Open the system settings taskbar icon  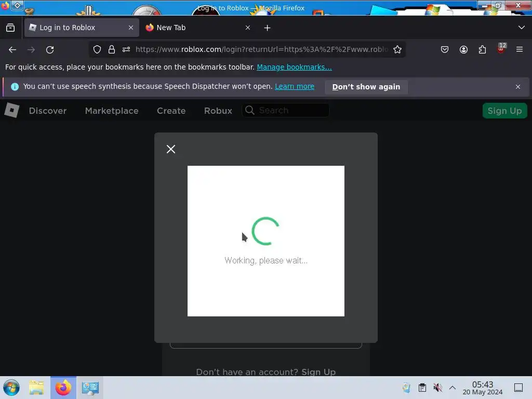pos(90,388)
